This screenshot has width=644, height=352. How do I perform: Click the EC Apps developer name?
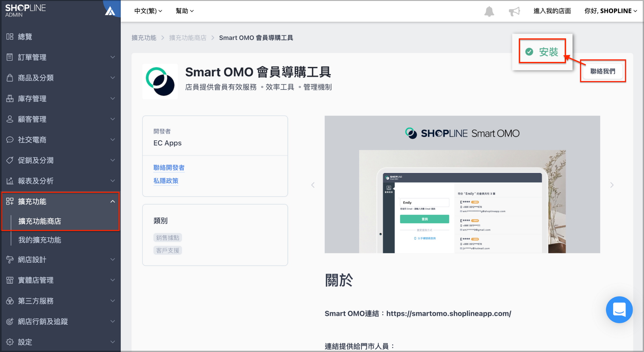167,143
